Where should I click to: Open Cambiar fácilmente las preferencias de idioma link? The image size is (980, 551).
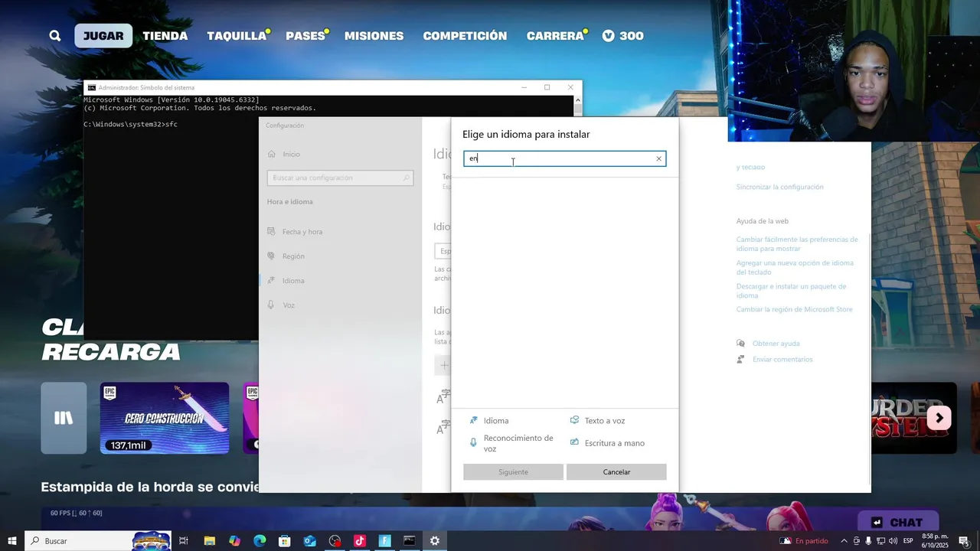[797, 244]
